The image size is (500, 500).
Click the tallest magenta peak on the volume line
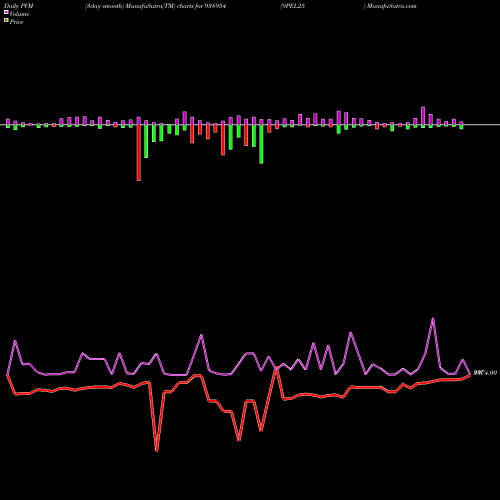[433, 319]
